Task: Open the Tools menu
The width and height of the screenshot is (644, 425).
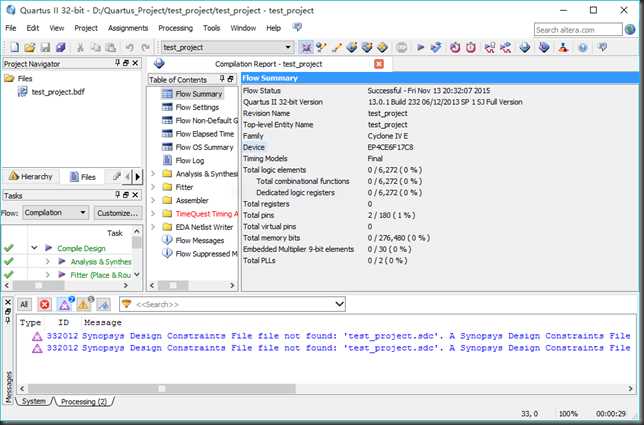Action: pyautogui.click(x=212, y=28)
